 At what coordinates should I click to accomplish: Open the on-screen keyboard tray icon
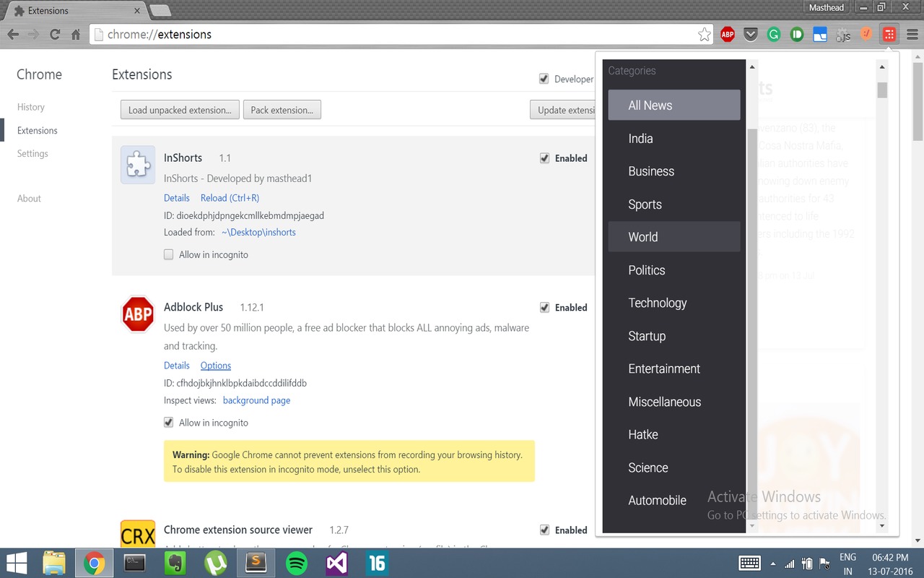[749, 563]
